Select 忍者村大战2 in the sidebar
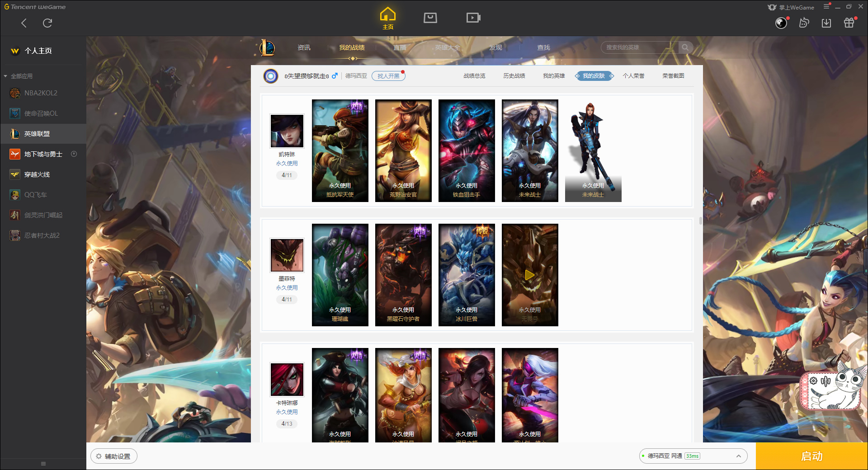 [x=43, y=235]
